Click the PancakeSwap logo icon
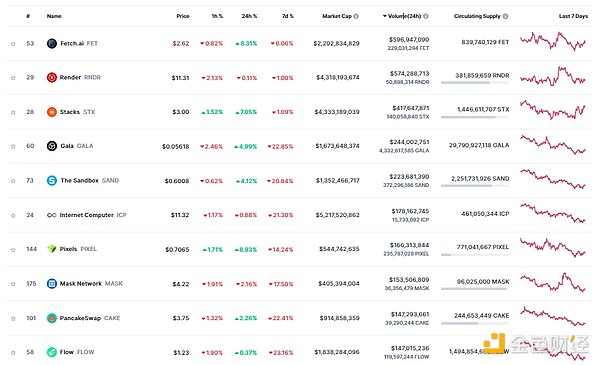The height and width of the screenshot is (365, 600). pyautogui.click(x=52, y=318)
